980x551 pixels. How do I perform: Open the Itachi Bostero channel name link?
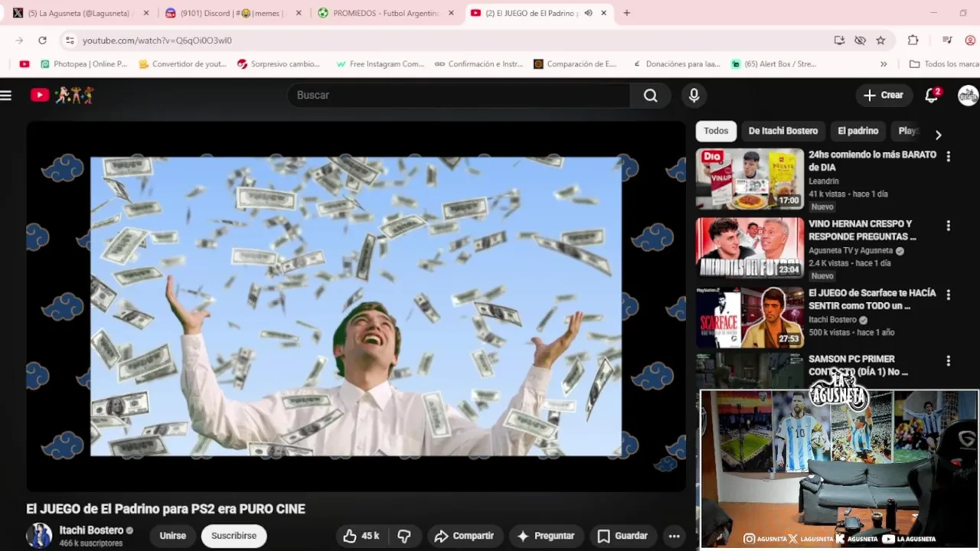pos(91,530)
